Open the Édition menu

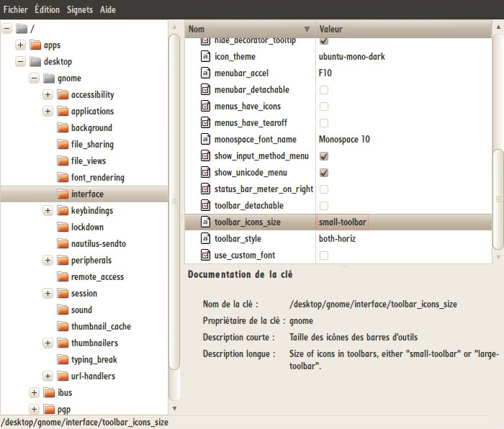[x=48, y=9]
